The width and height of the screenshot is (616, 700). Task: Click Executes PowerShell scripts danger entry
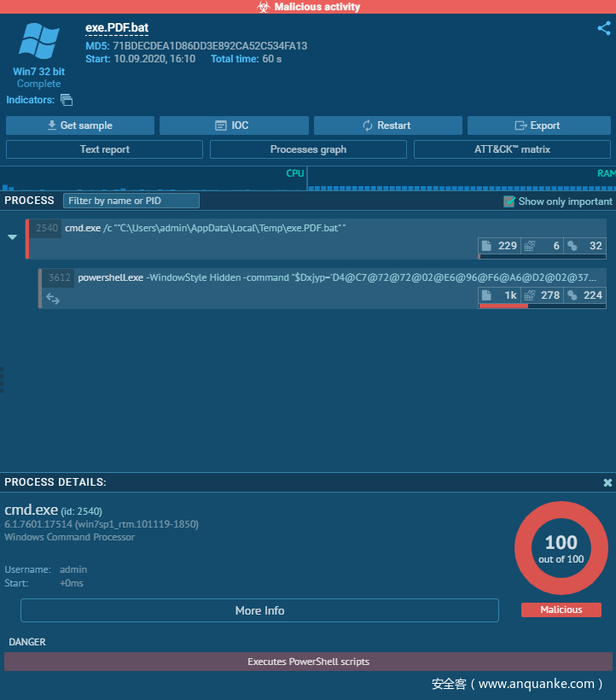(308, 662)
